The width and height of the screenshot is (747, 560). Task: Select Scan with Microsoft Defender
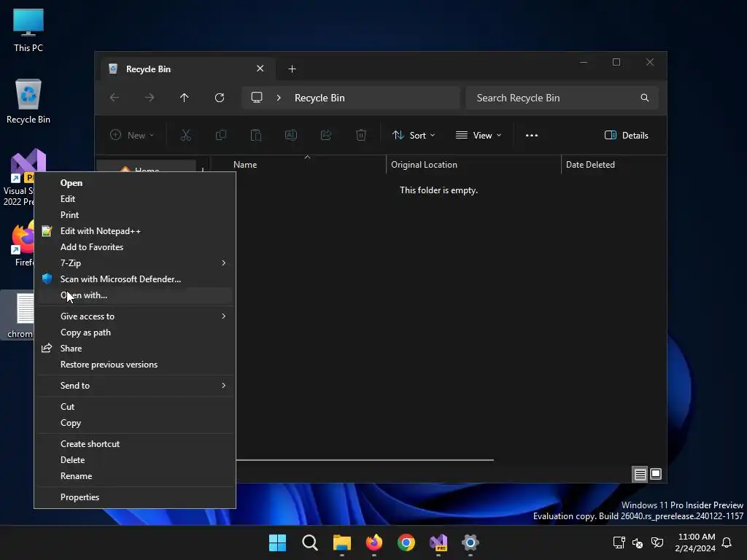click(135, 279)
